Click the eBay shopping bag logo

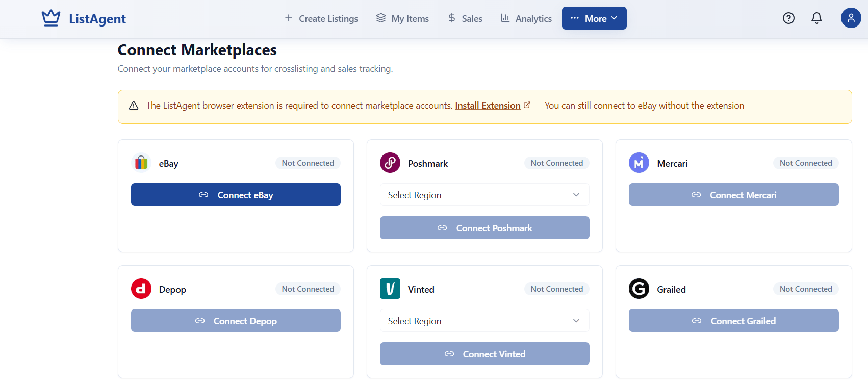[141, 163]
